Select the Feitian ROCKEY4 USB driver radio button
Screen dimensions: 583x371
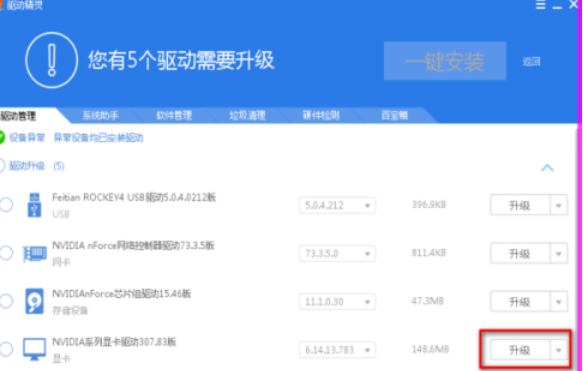click(6, 205)
